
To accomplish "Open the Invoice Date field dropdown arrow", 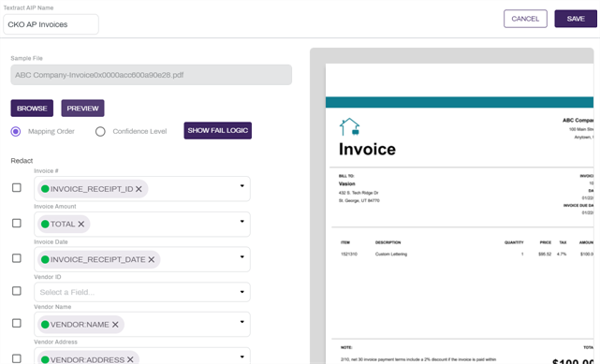I will click(x=241, y=257).
